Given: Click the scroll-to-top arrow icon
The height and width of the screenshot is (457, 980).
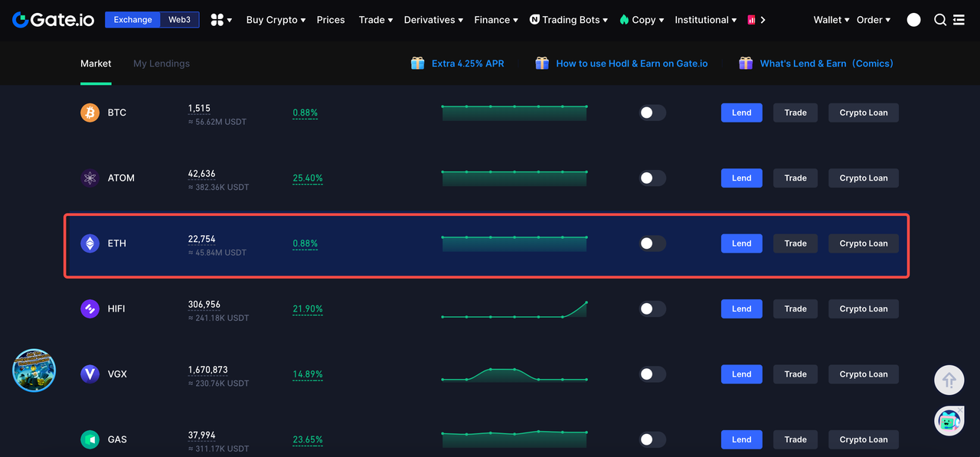Looking at the screenshot, I should pos(949,380).
